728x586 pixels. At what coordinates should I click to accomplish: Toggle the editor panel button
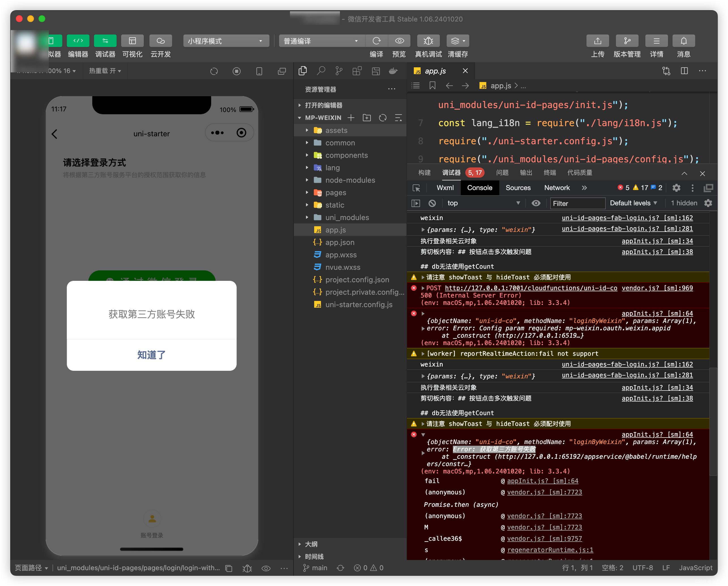coord(78,41)
